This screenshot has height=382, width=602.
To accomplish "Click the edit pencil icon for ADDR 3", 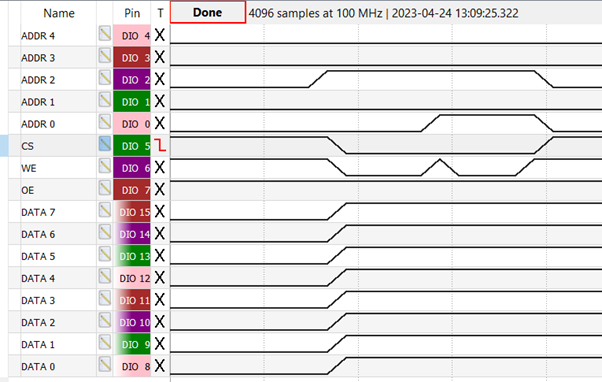I will (x=104, y=56).
